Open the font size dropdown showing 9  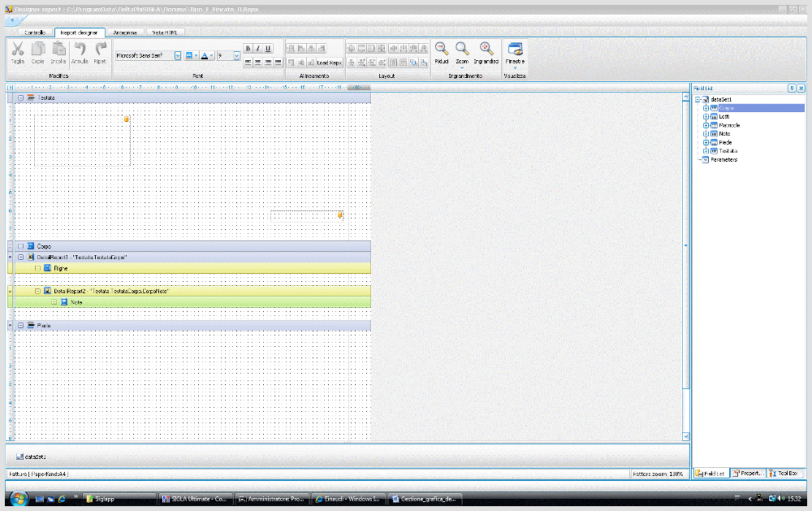tap(236, 55)
